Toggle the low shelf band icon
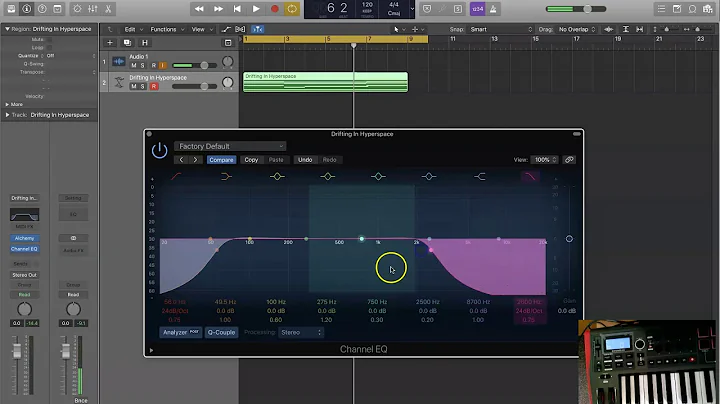This screenshot has height=404, width=720. click(226, 176)
